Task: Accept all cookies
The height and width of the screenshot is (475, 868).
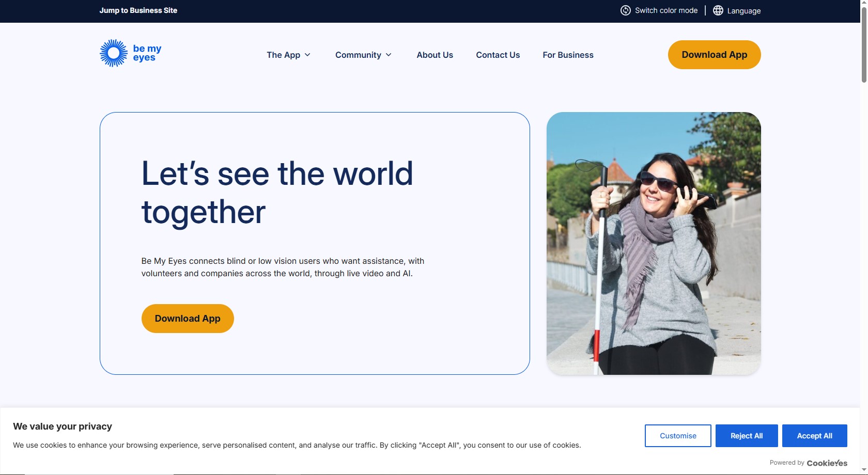Action: click(x=814, y=436)
